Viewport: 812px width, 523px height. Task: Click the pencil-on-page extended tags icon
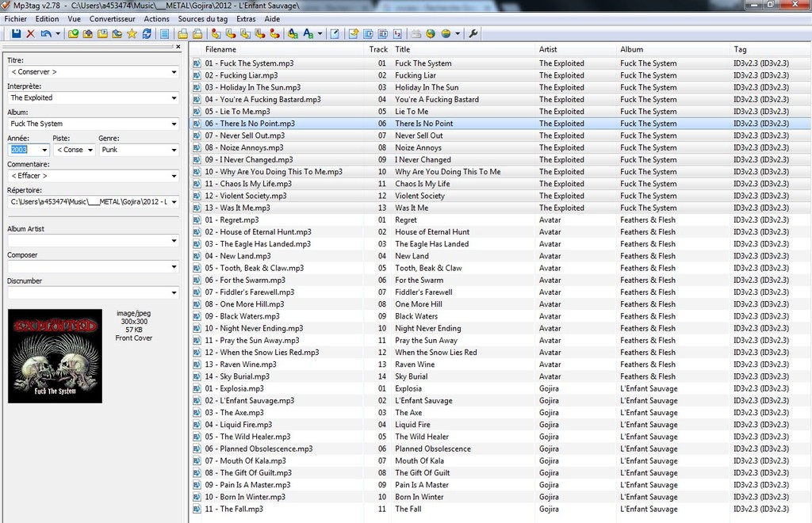335,33
